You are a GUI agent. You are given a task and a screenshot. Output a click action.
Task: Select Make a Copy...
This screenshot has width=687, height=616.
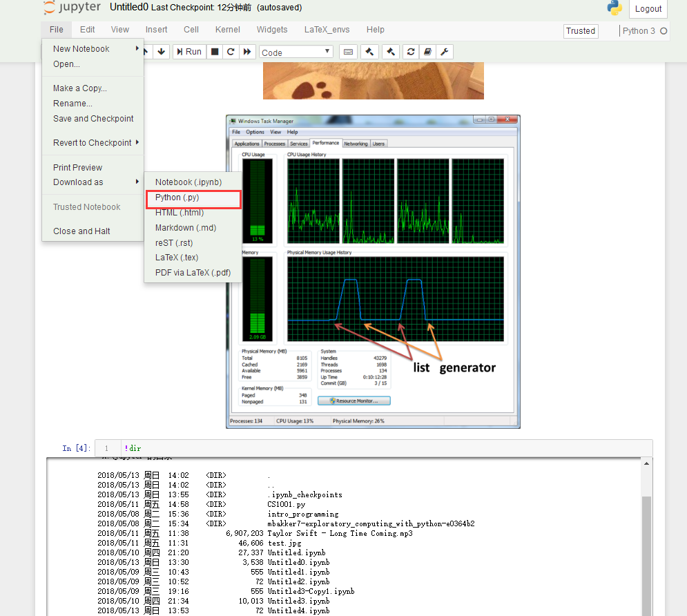pyautogui.click(x=93, y=88)
